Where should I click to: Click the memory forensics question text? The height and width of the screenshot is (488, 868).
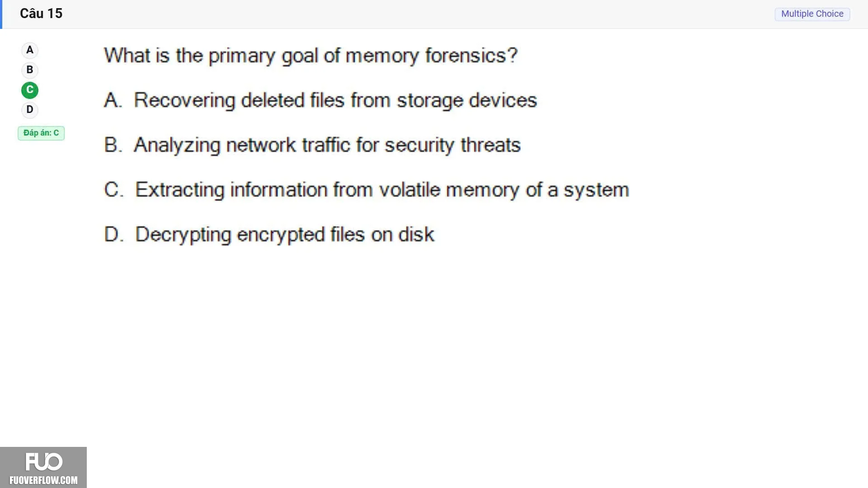tap(311, 56)
